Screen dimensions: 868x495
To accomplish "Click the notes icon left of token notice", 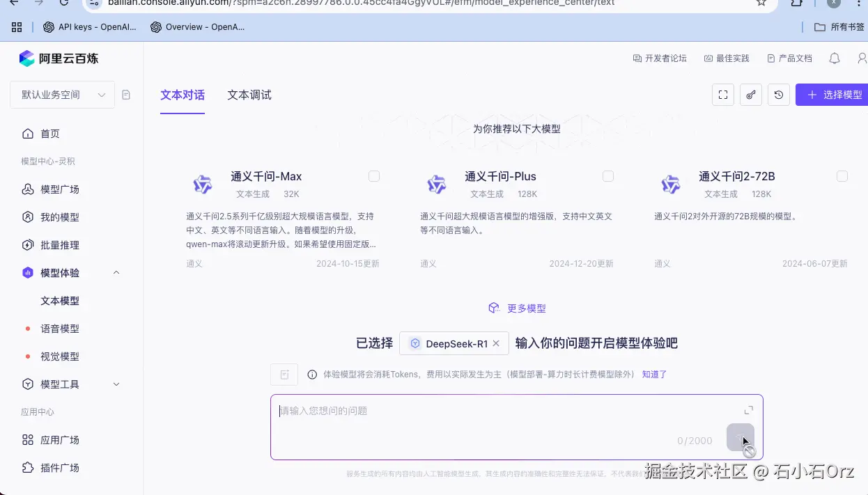I will 284,375.
